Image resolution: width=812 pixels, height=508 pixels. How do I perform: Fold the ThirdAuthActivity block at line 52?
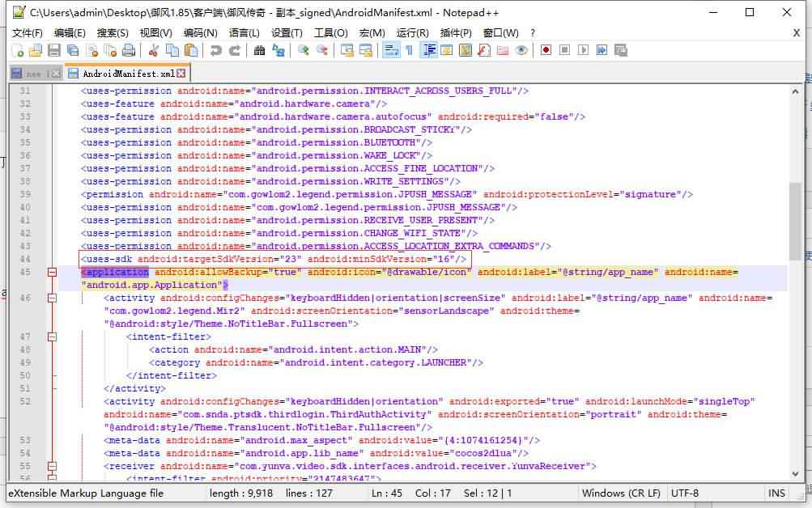click(52, 401)
